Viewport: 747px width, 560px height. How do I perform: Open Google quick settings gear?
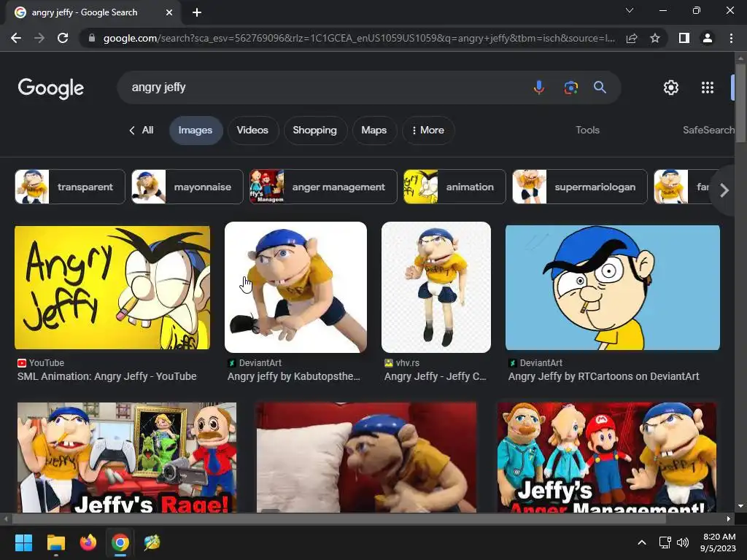point(671,87)
